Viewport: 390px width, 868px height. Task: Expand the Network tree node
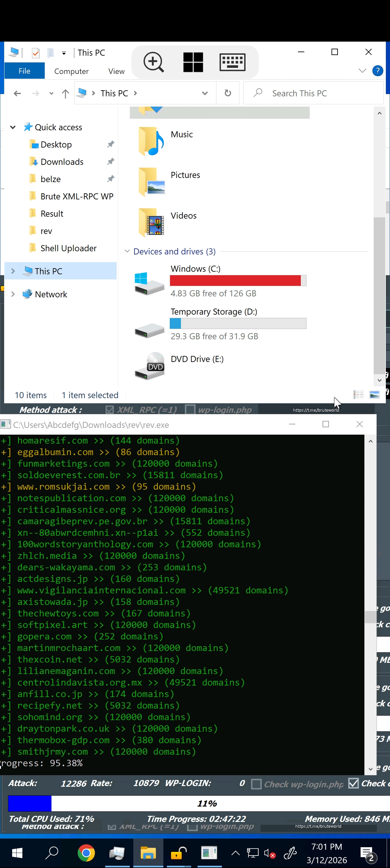click(13, 294)
